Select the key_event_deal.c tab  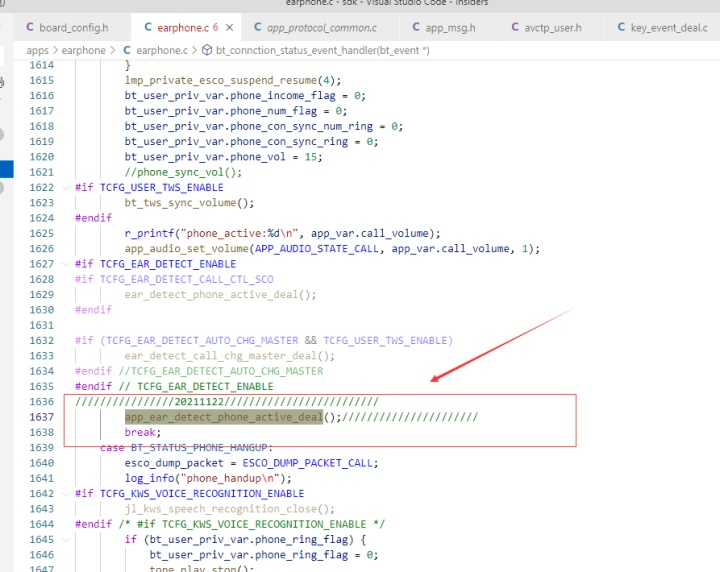[662, 28]
